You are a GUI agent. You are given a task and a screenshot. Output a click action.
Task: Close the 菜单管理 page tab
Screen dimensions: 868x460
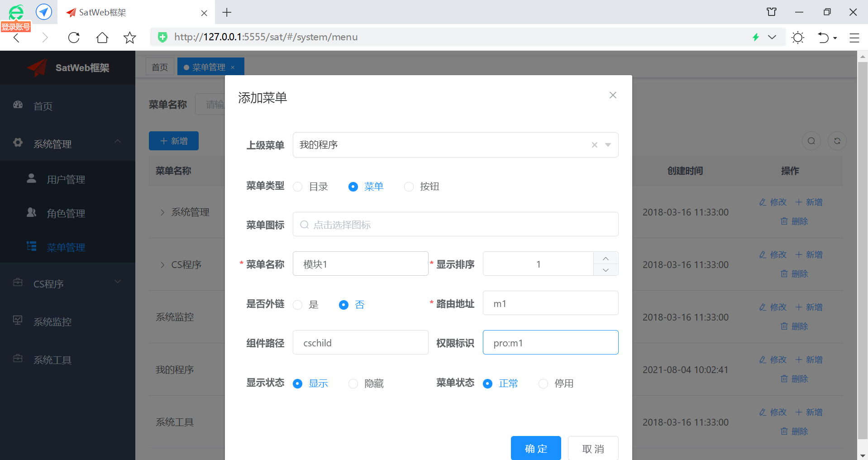[233, 67]
